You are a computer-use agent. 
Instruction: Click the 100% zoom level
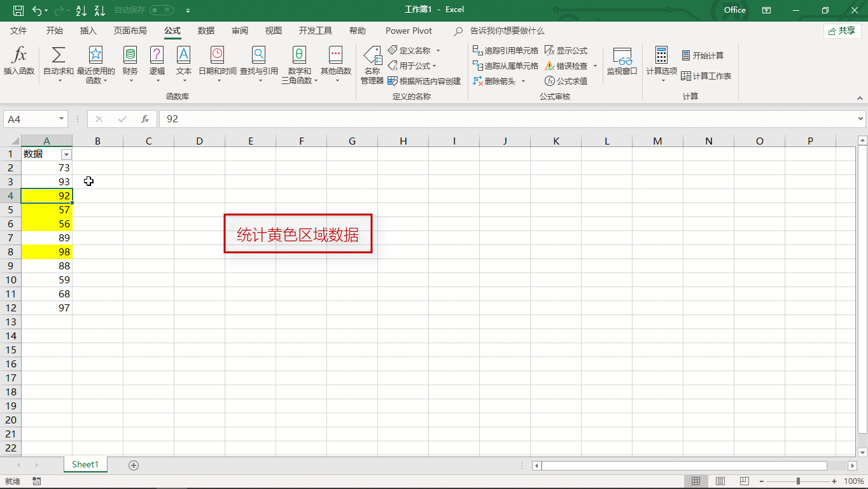[x=854, y=481]
